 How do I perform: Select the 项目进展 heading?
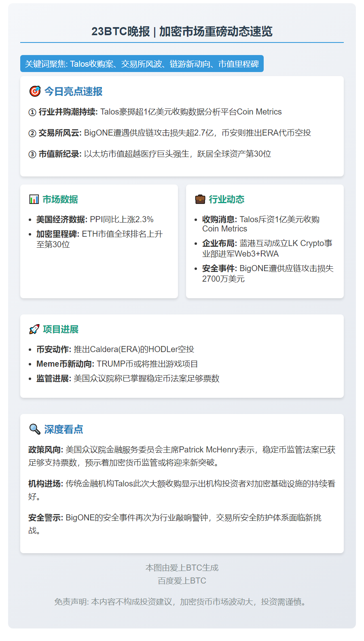(x=61, y=329)
